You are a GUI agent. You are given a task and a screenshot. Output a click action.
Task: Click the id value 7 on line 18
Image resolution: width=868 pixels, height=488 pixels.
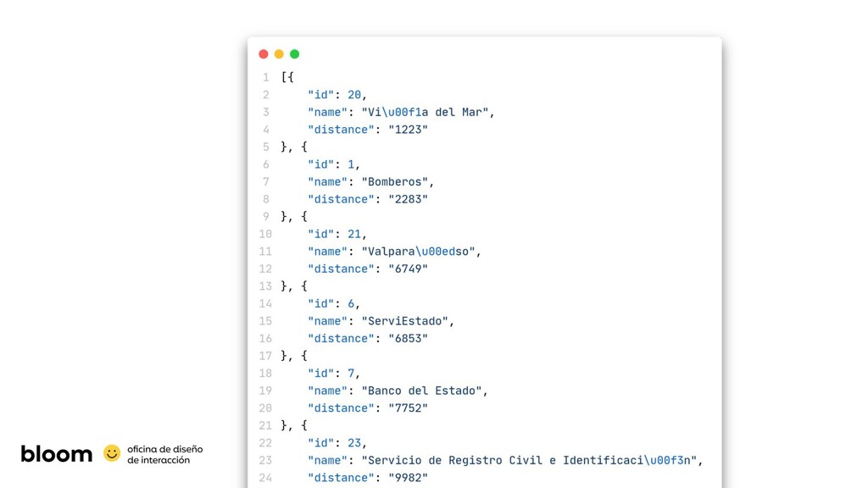pyautogui.click(x=351, y=374)
